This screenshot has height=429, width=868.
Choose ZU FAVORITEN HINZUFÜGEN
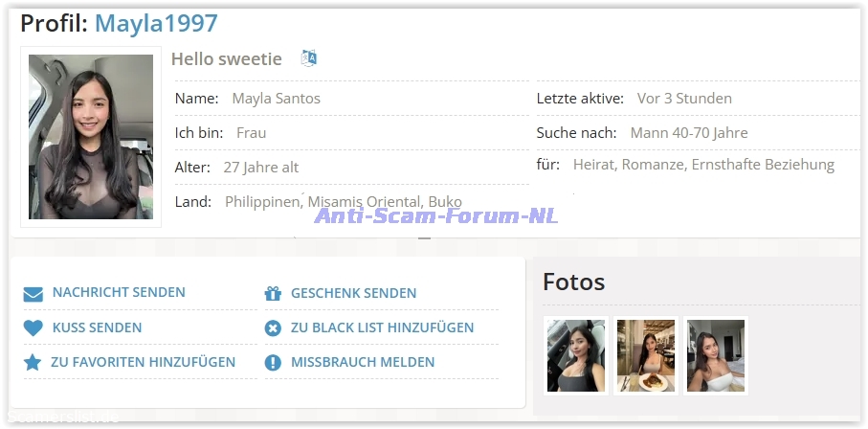144,362
